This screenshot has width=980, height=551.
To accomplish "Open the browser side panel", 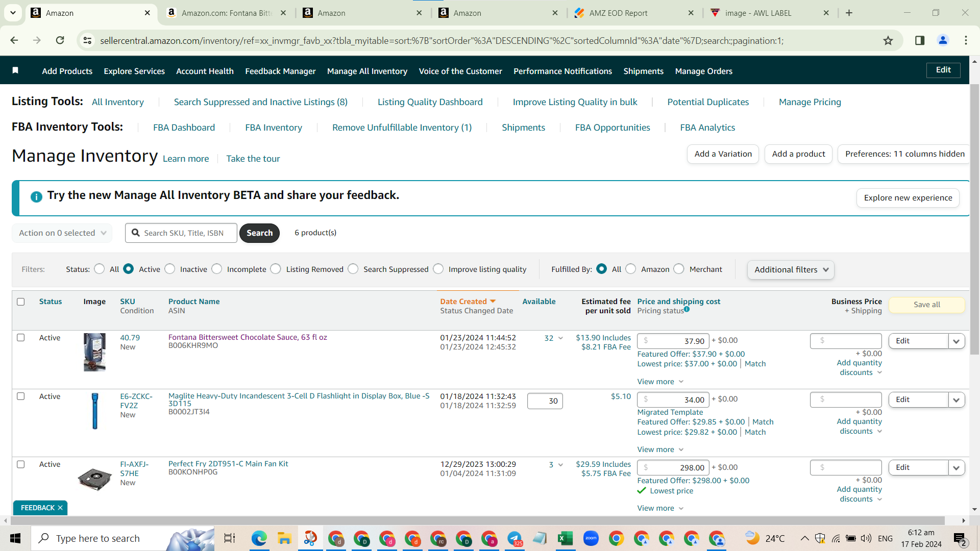I will click(x=920, y=40).
